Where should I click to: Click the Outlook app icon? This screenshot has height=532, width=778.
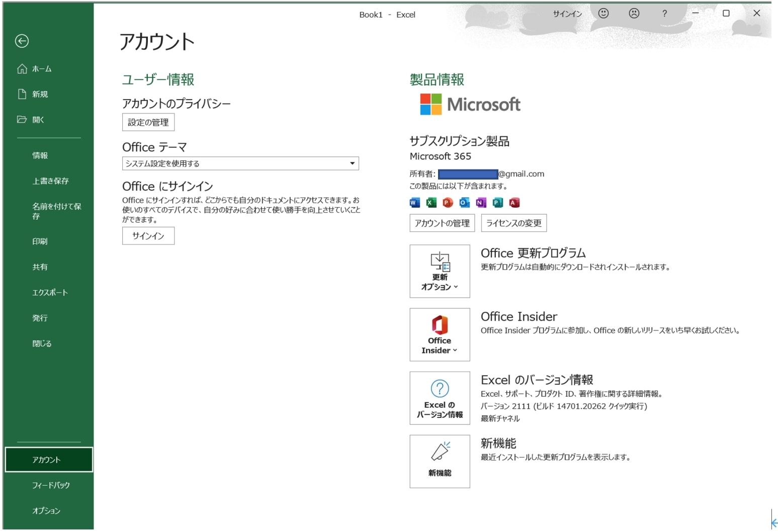(464, 203)
